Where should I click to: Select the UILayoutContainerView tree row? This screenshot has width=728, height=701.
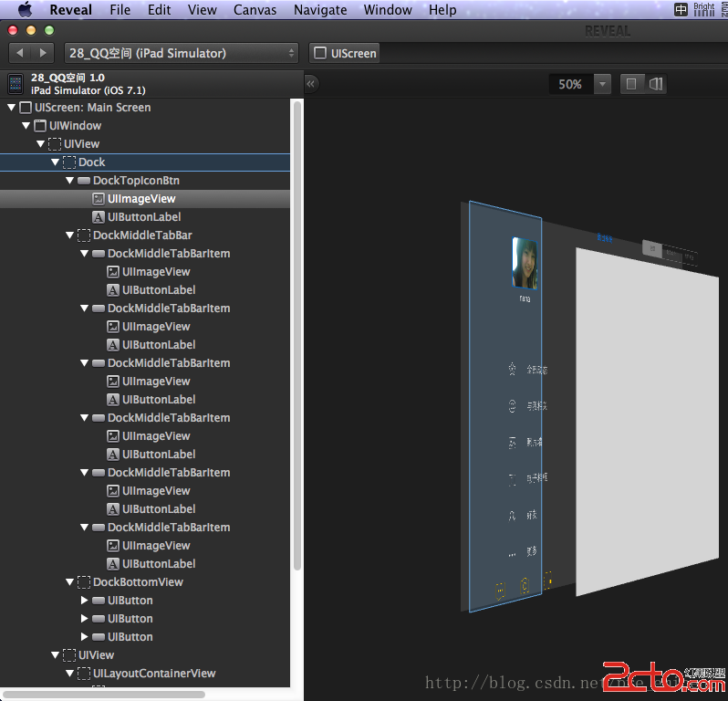coord(153,674)
